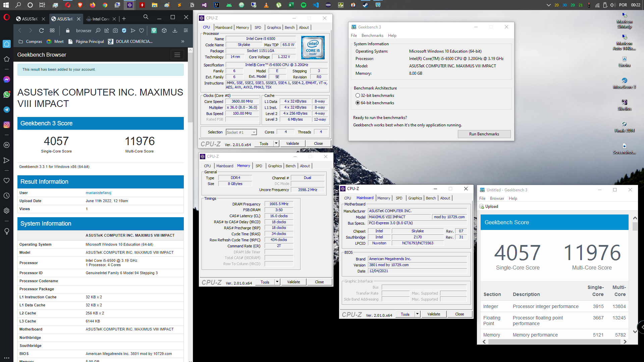Open Opera speed dial start page

pos(52,31)
